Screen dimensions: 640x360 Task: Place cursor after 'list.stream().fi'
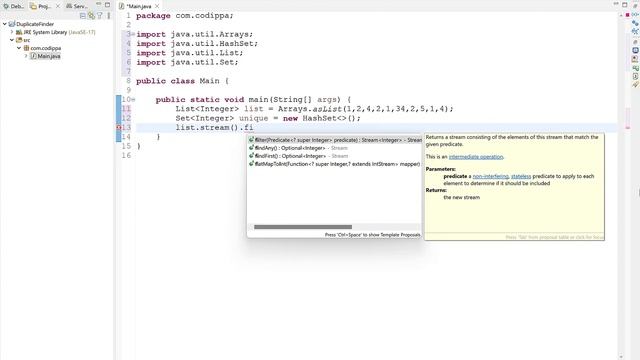pos(254,128)
